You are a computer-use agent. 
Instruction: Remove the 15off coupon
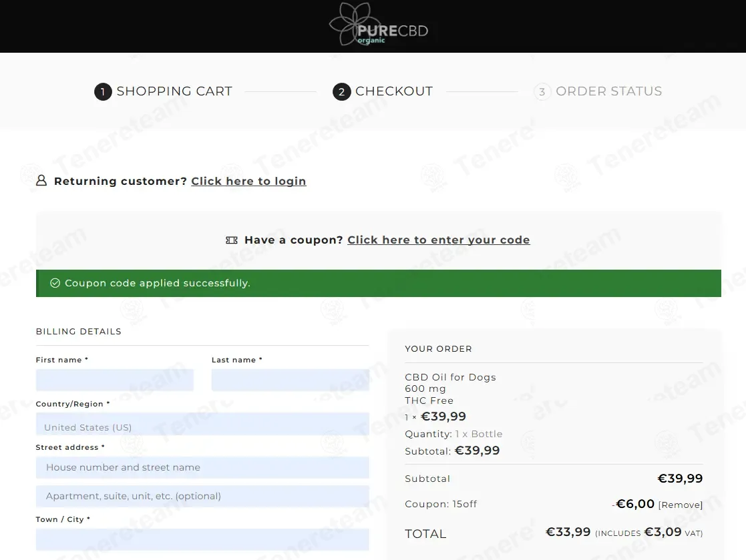click(681, 505)
